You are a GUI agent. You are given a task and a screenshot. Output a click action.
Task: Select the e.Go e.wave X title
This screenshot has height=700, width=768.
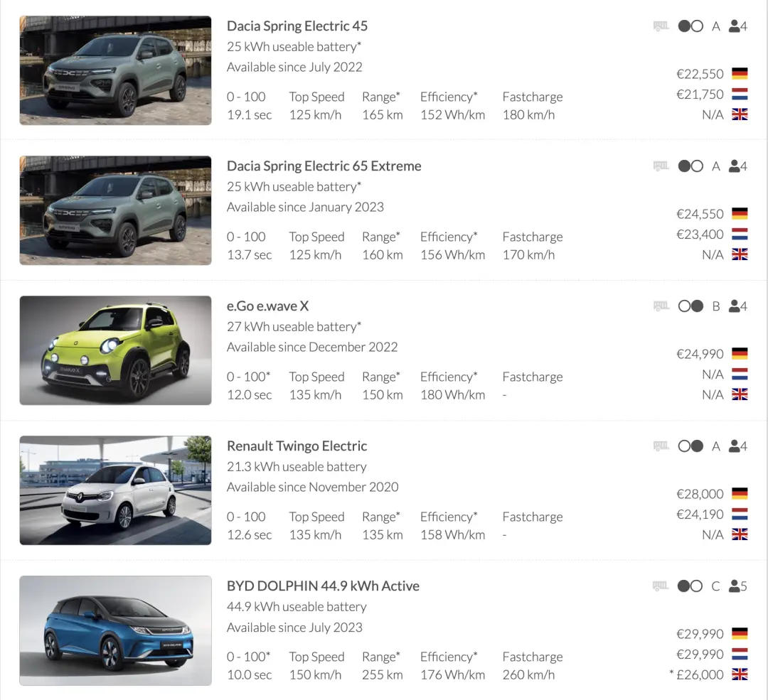267,306
